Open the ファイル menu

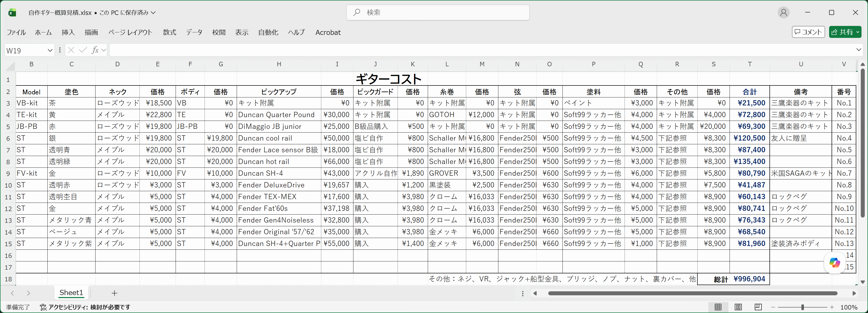pyautogui.click(x=16, y=32)
